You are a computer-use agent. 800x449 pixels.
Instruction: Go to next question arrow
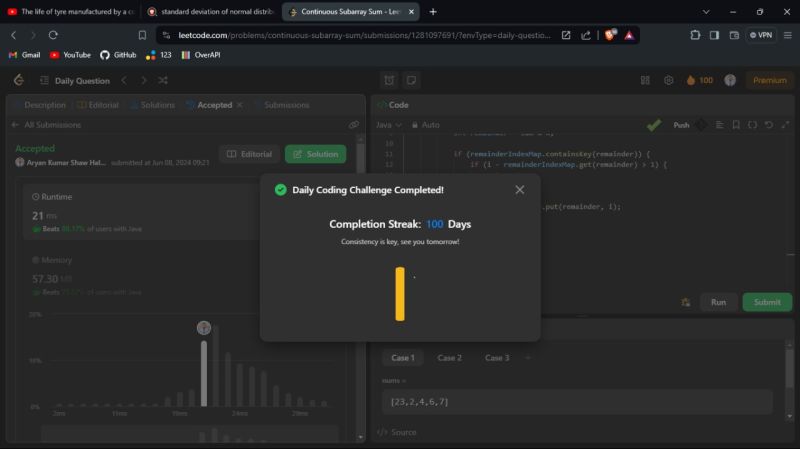(143, 80)
